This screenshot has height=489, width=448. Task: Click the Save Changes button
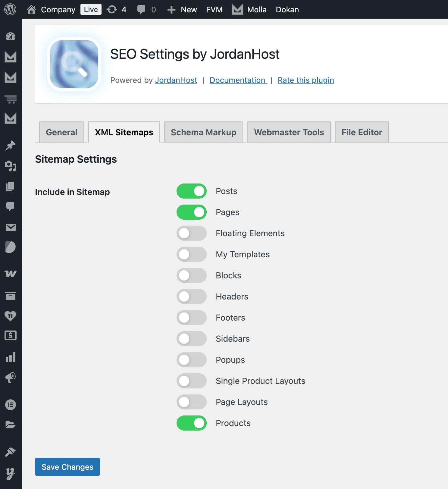click(67, 467)
